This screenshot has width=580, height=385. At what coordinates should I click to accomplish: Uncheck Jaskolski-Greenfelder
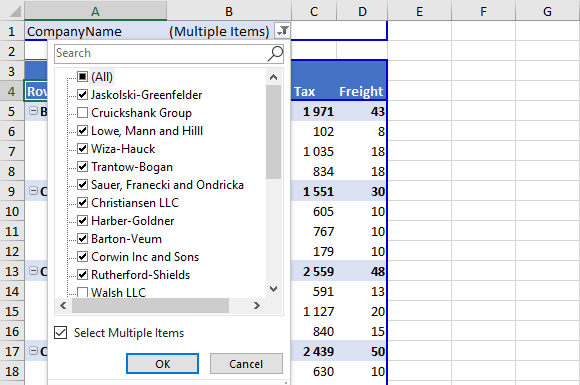tap(82, 95)
